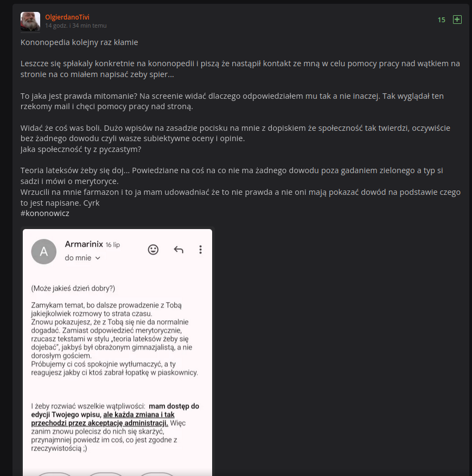472x476 pixels.
Task: Click the "14 godz. i 34 min temu" timestamp
Action: tap(76, 26)
